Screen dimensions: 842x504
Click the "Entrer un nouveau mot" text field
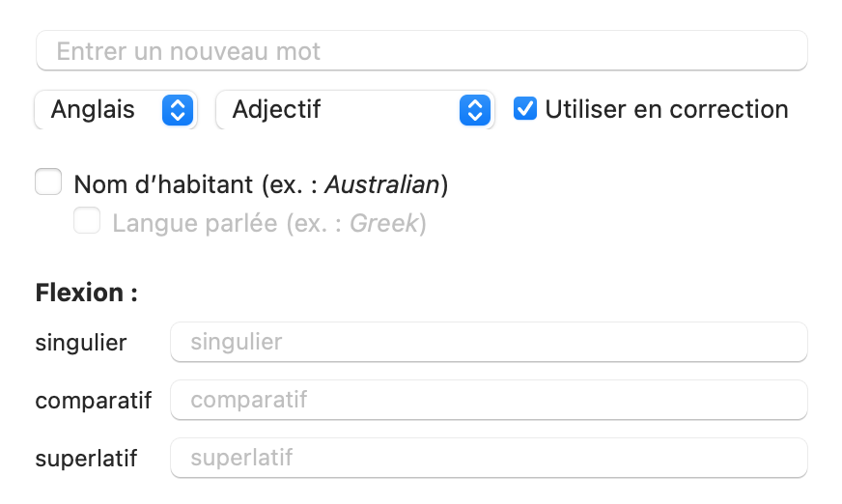pyautogui.click(x=421, y=51)
